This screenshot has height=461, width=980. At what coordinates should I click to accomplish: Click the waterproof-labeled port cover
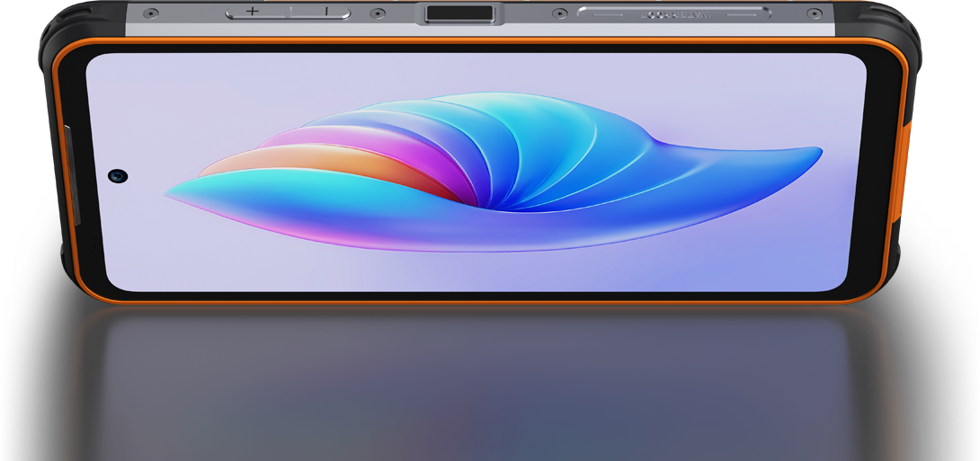coord(673,13)
